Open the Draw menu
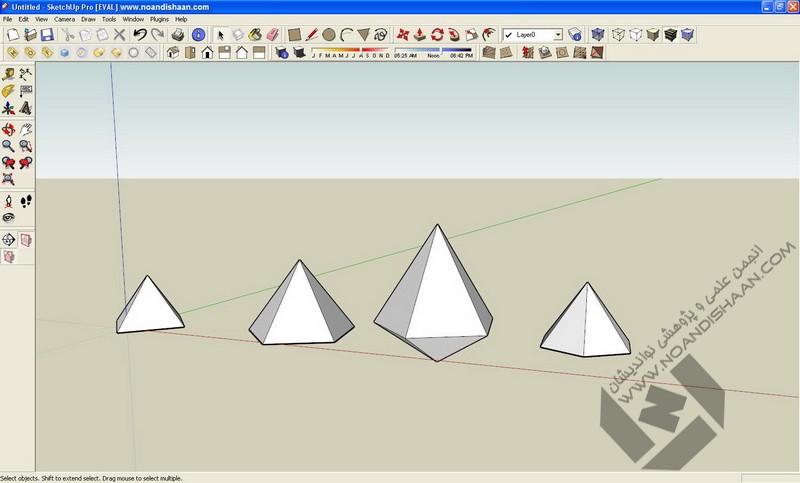 click(88, 19)
